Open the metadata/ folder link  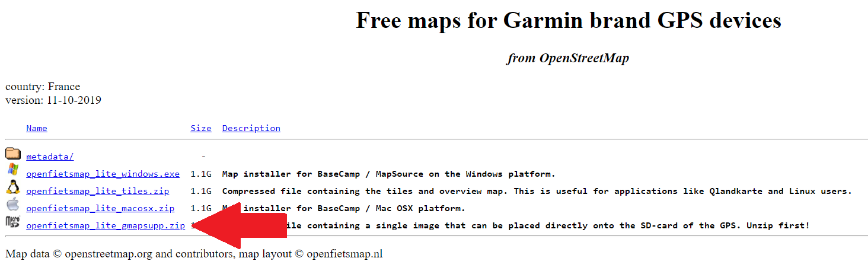[50, 157]
